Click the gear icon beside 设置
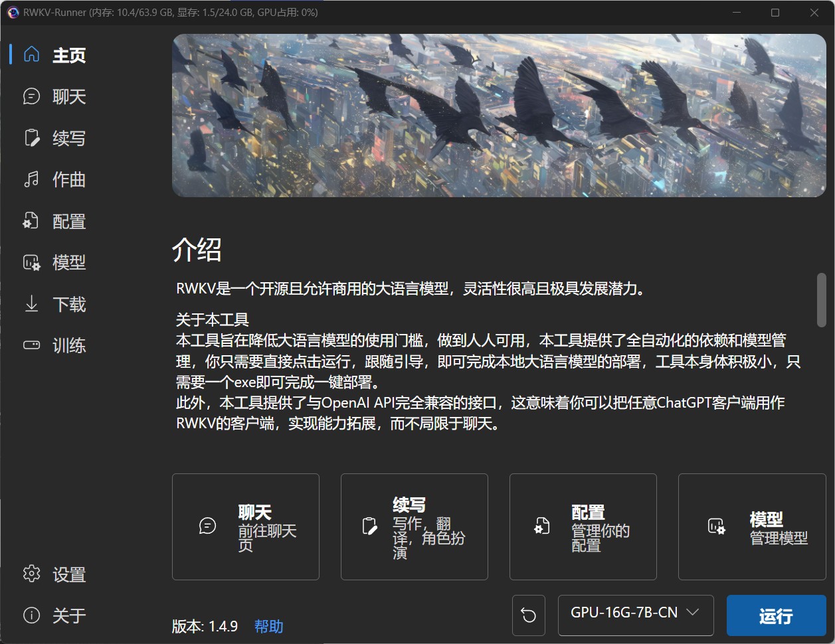The image size is (835, 644). 32,574
